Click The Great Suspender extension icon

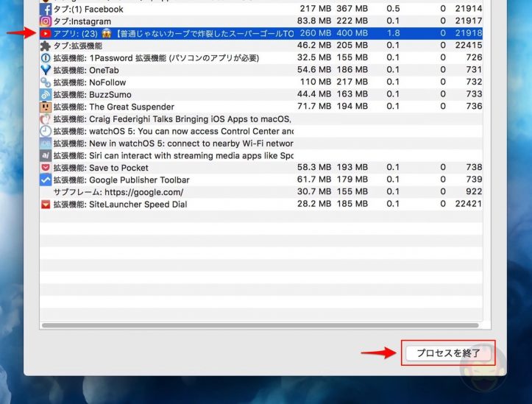[46, 107]
